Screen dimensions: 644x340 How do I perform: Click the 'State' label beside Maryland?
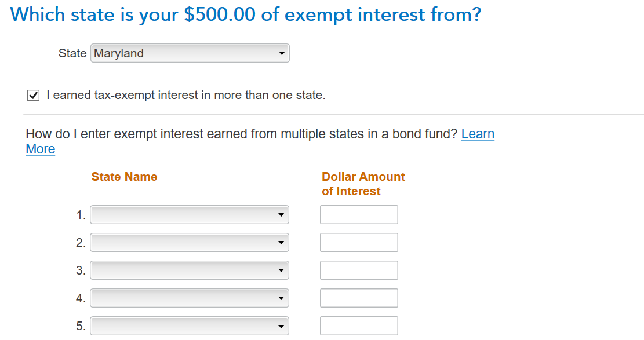pos(72,53)
